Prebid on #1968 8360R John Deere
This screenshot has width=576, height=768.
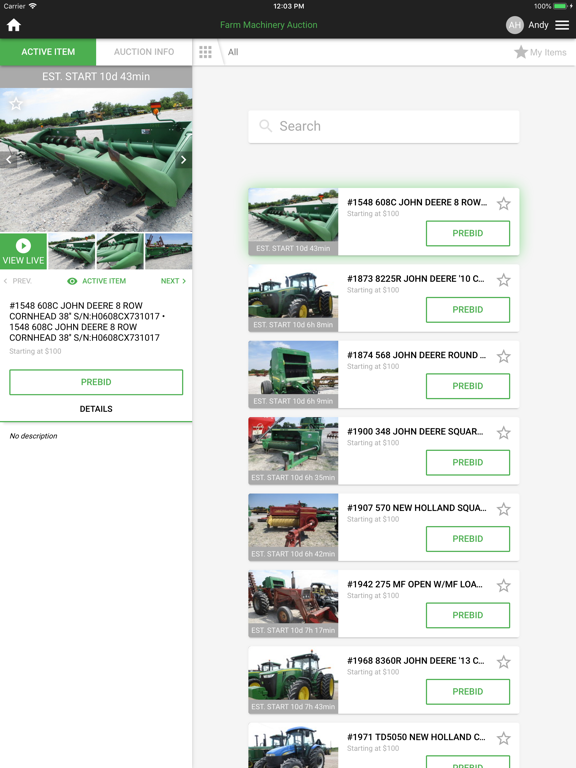tap(468, 692)
